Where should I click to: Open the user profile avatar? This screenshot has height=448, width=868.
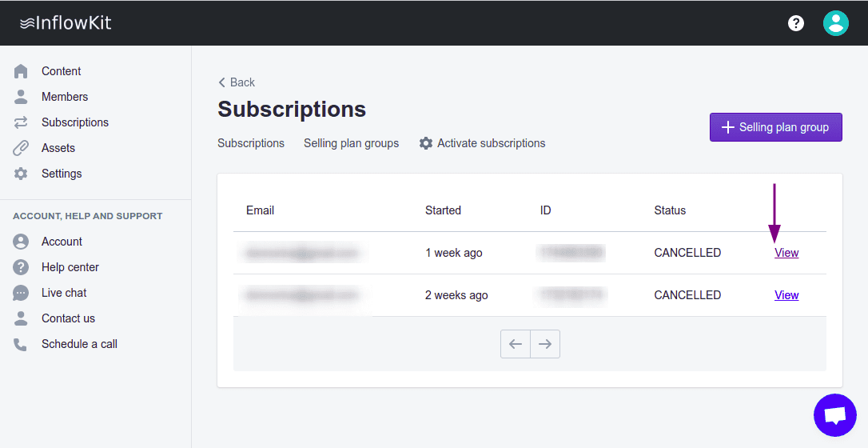coord(835,23)
